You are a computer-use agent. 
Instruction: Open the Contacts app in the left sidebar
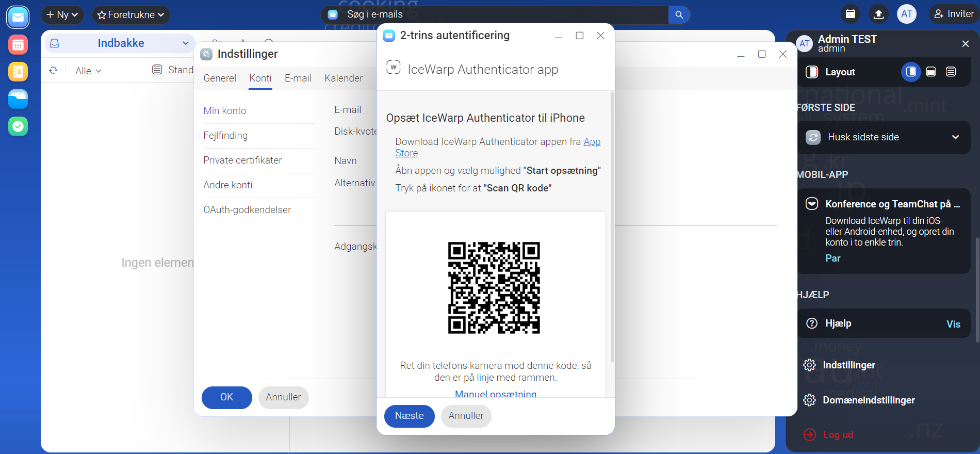pos(18,72)
